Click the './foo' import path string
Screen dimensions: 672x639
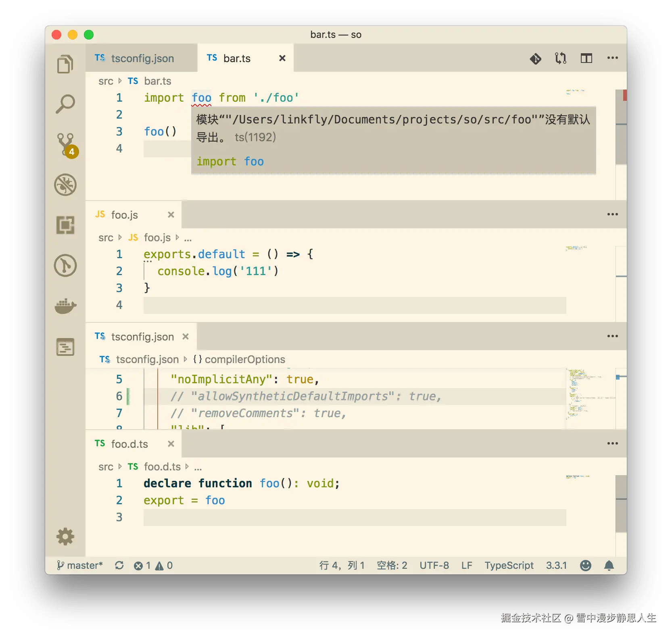pos(276,98)
